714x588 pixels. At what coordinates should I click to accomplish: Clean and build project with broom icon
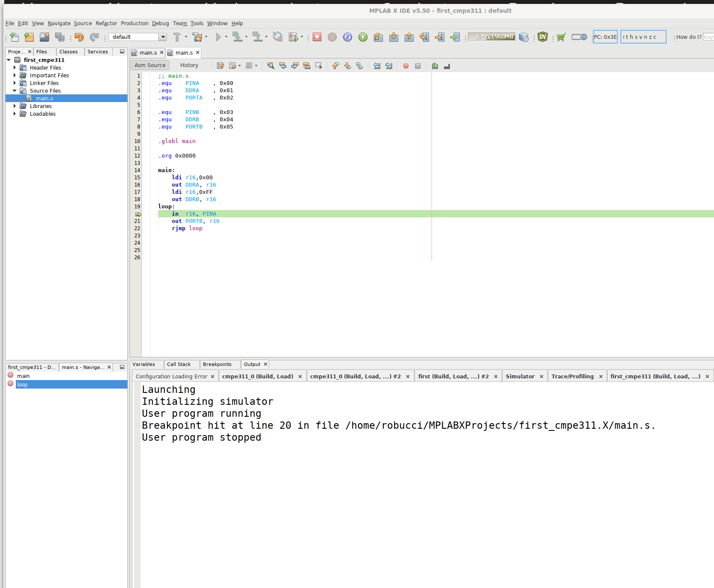197,37
